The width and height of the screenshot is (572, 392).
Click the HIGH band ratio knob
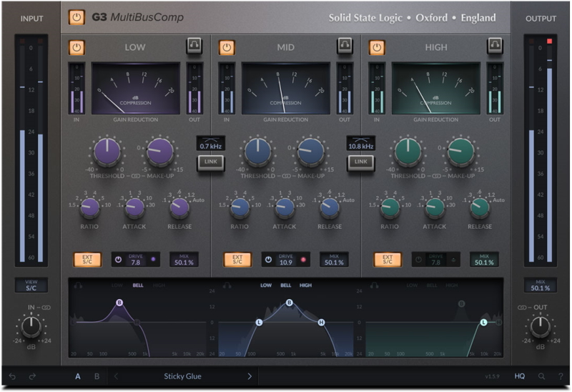coord(390,207)
